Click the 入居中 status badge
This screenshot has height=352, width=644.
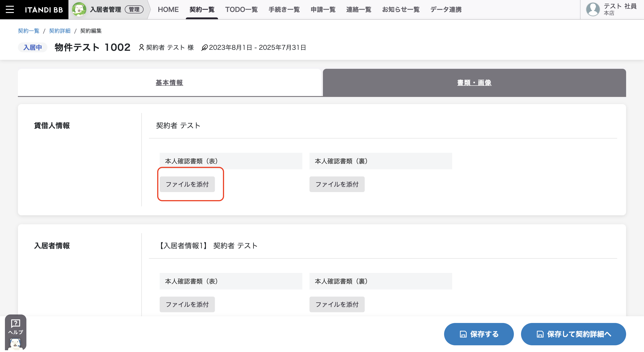[x=32, y=47]
